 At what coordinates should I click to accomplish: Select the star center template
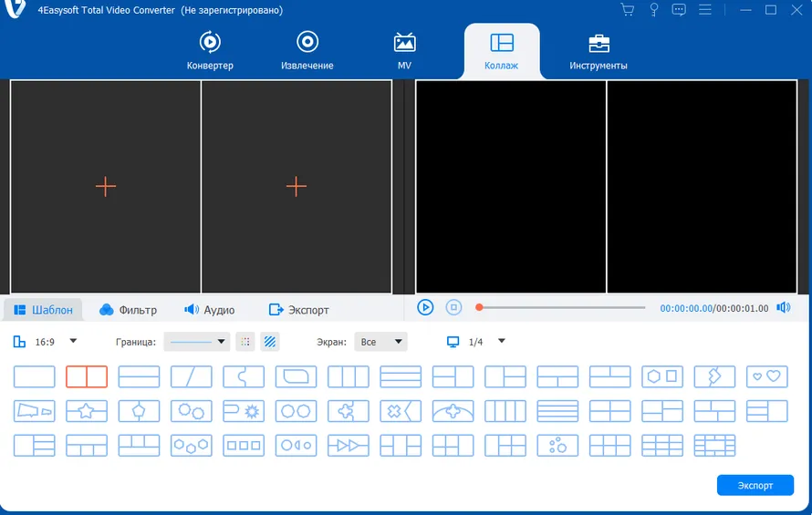(x=87, y=411)
